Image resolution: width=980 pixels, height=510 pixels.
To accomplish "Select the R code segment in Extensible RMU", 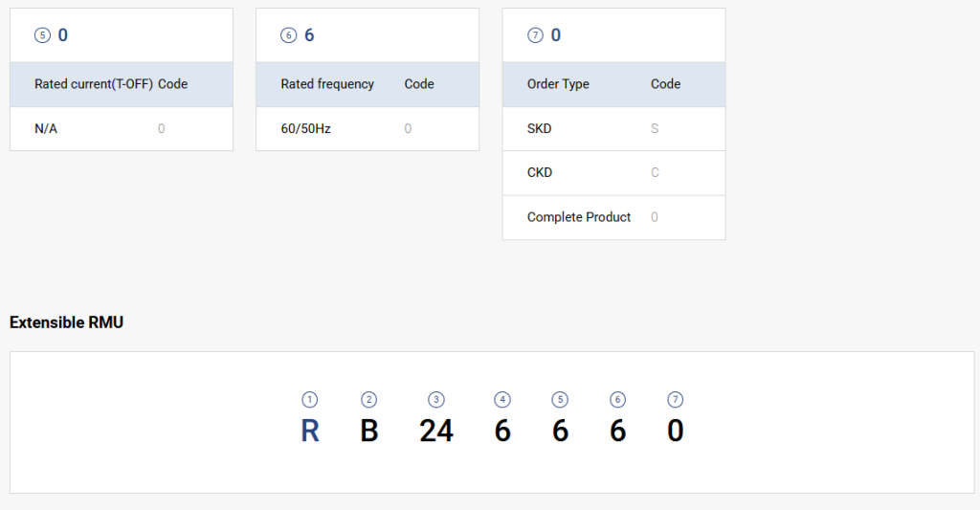I will (309, 432).
